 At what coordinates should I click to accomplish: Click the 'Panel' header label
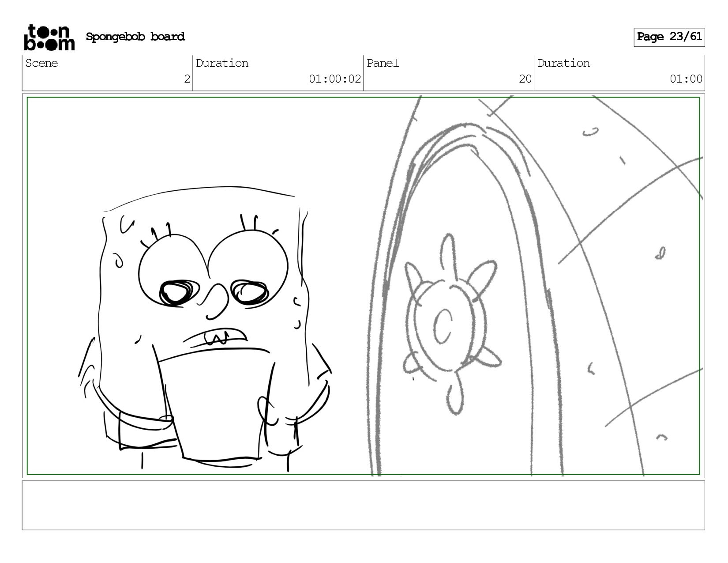click(383, 63)
